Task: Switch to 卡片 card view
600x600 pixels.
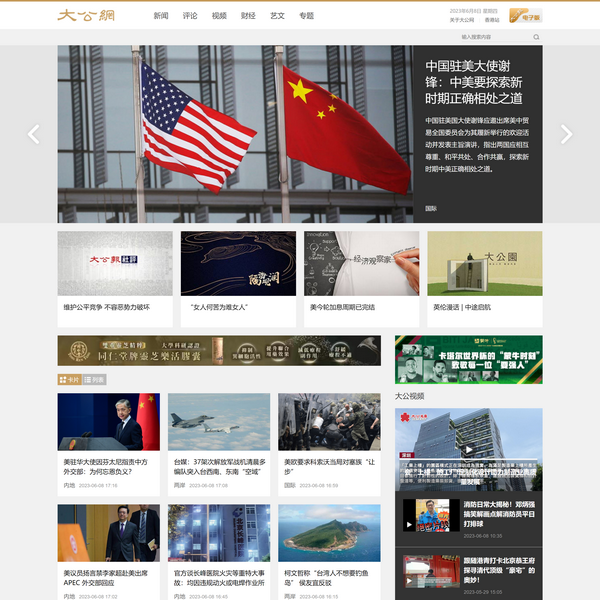Action: tap(69, 380)
